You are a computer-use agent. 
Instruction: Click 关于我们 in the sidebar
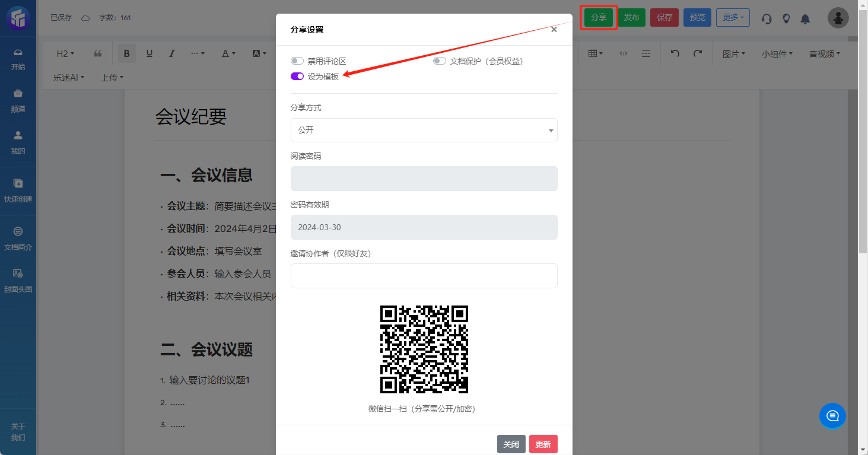18,432
